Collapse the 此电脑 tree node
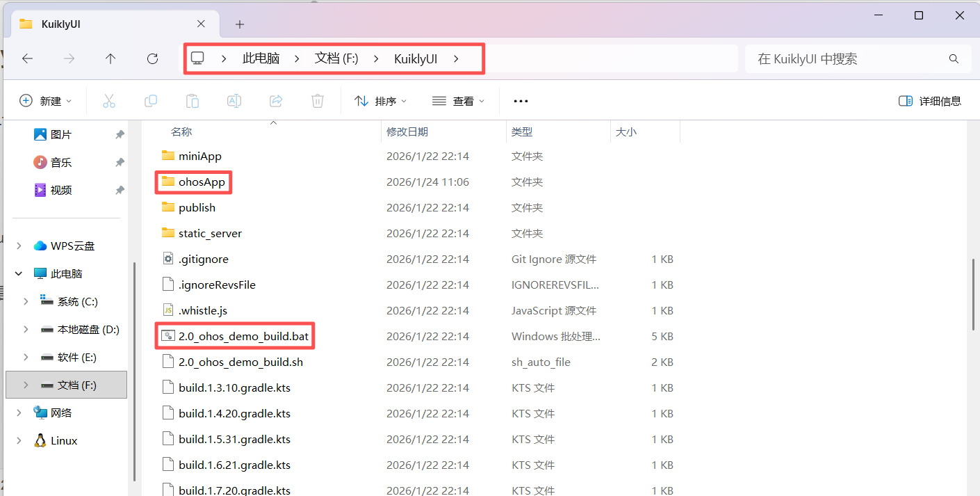Viewport: 980px width, 496px height. tap(19, 273)
